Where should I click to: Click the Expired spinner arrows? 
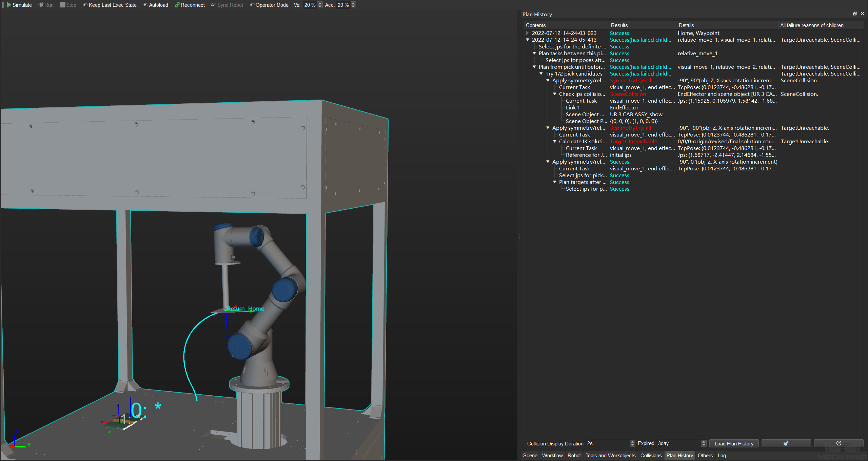click(704, 443)
